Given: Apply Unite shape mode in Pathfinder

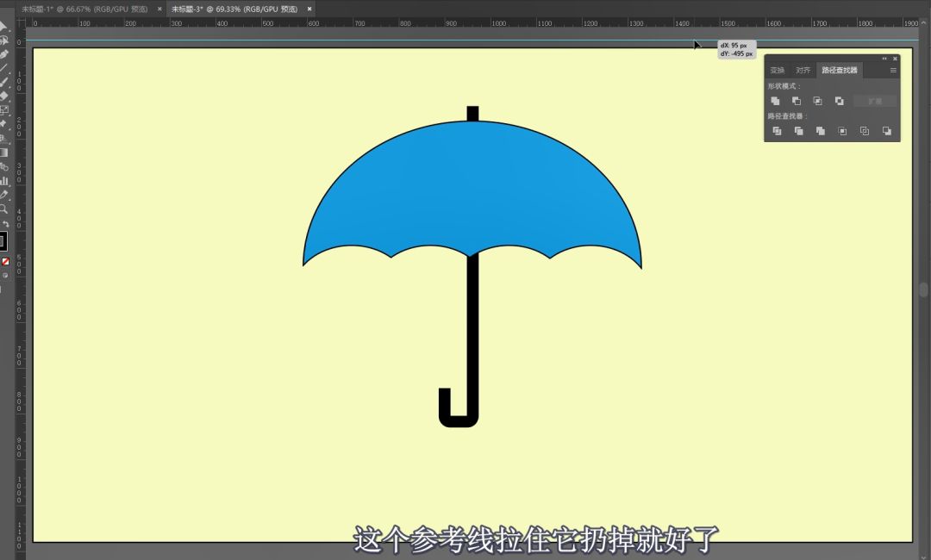Looking at the screenshot, I should coord(775,102).
